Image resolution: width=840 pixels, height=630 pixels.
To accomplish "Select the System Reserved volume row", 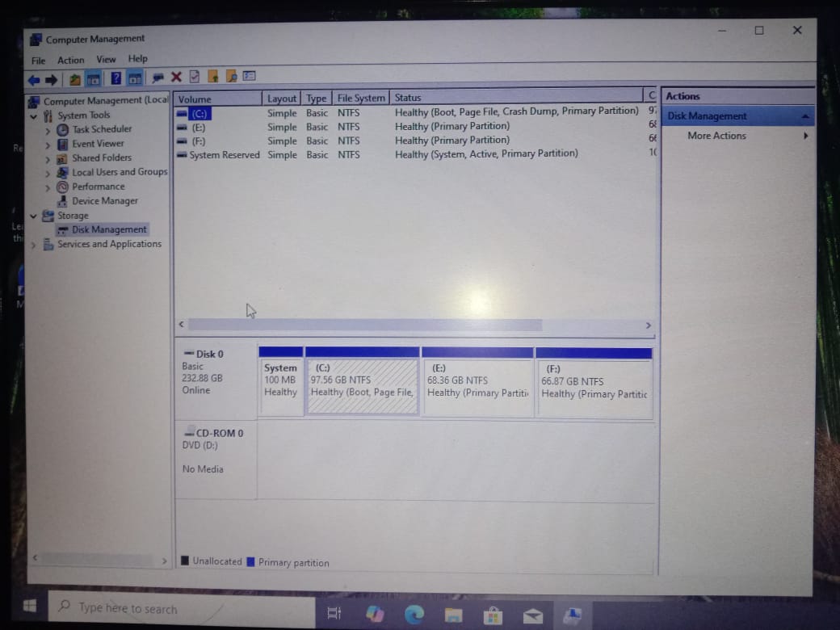I will [x=224, y=155].
